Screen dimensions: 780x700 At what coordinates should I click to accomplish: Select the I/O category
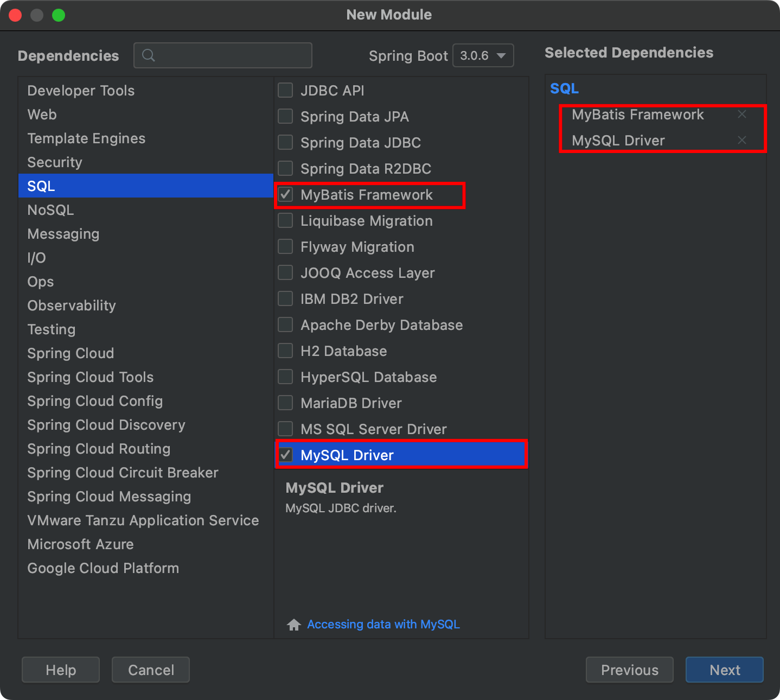[145, 258]
